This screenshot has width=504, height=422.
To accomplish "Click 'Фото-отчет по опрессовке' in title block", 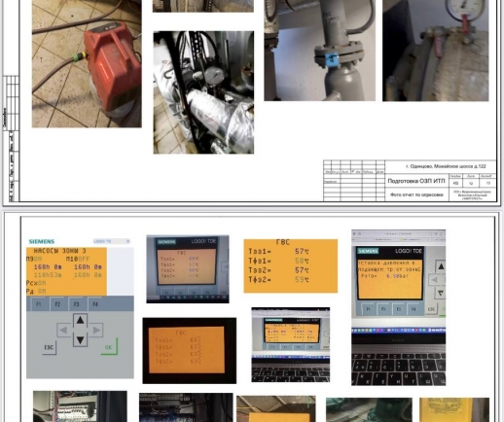I will point(416,194).
